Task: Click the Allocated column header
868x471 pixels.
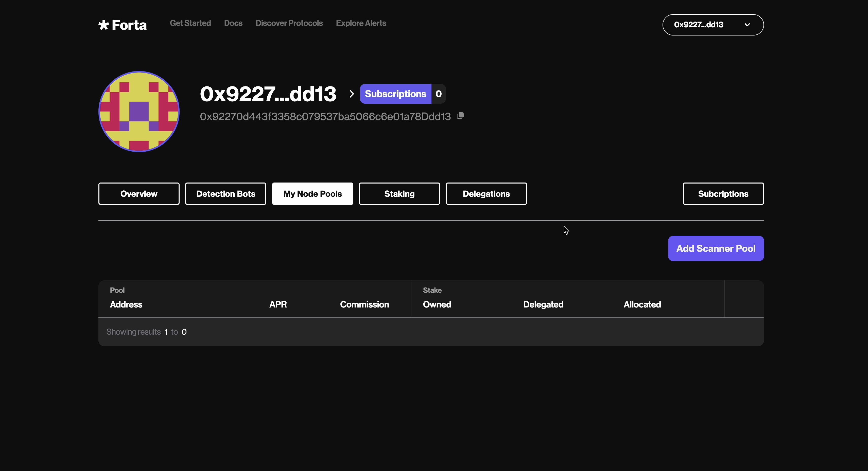Action: (642, 304)
